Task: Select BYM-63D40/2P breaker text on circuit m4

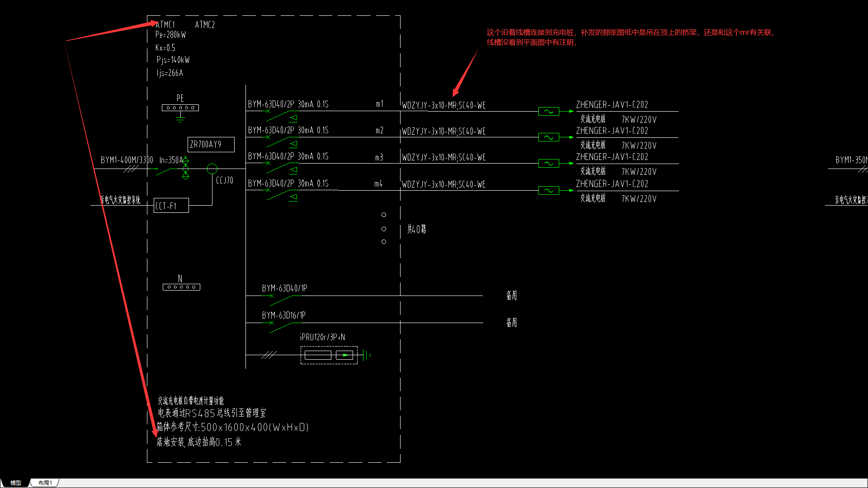Action: tap(271, 183)
